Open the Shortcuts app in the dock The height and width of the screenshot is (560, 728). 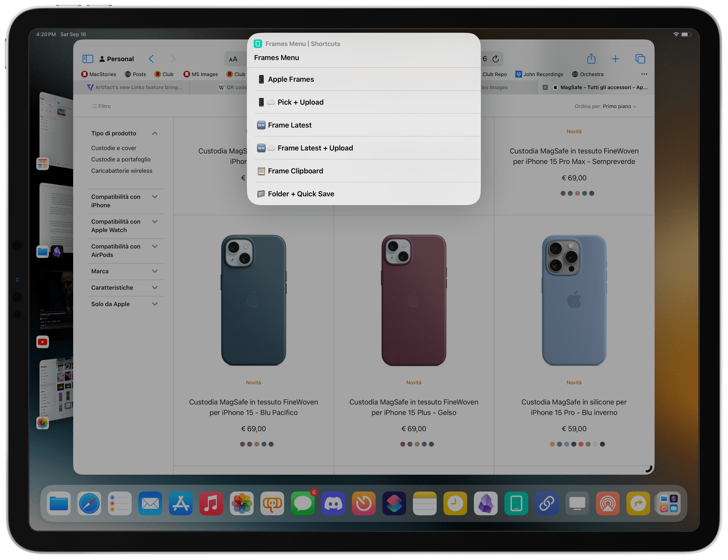394,503
